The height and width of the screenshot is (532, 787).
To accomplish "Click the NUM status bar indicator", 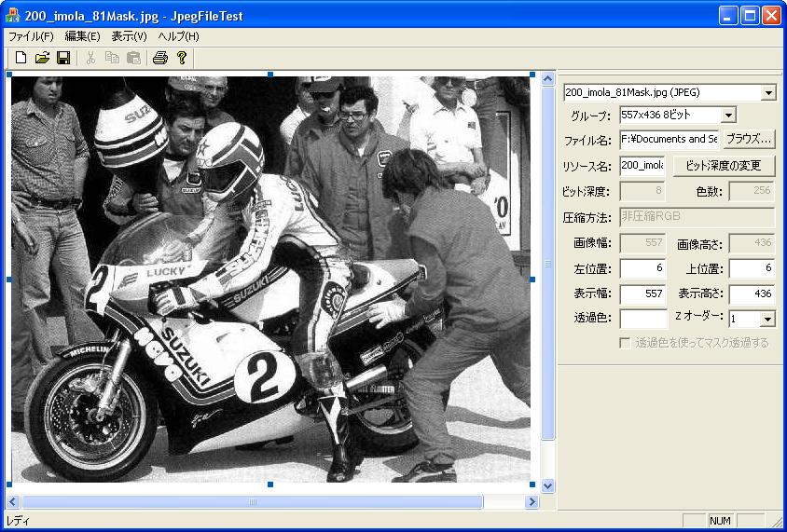I will pos(720,521).
